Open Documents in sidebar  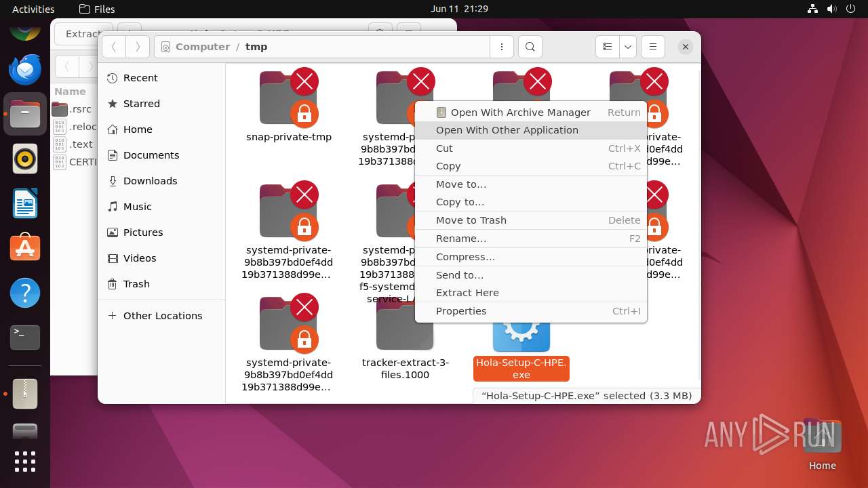pos(161,155)
